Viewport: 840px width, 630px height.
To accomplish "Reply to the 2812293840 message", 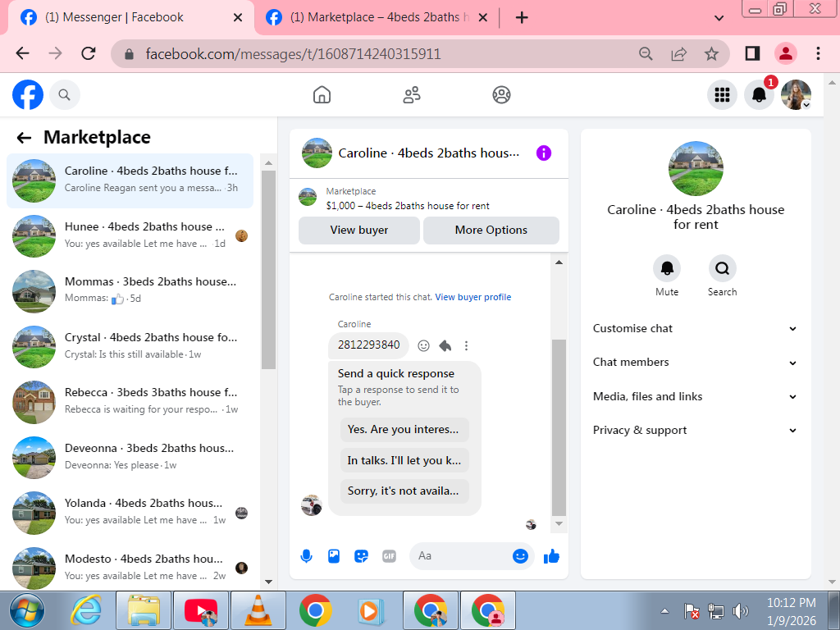I will coord(445,345).
